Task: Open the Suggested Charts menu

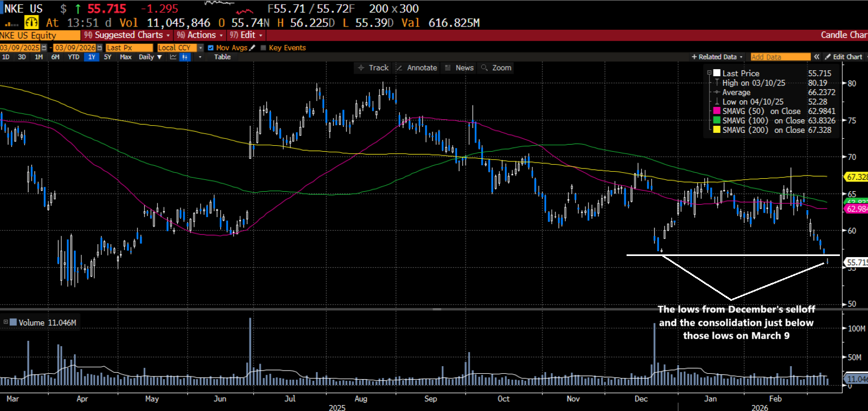Action: click(128, 35)
